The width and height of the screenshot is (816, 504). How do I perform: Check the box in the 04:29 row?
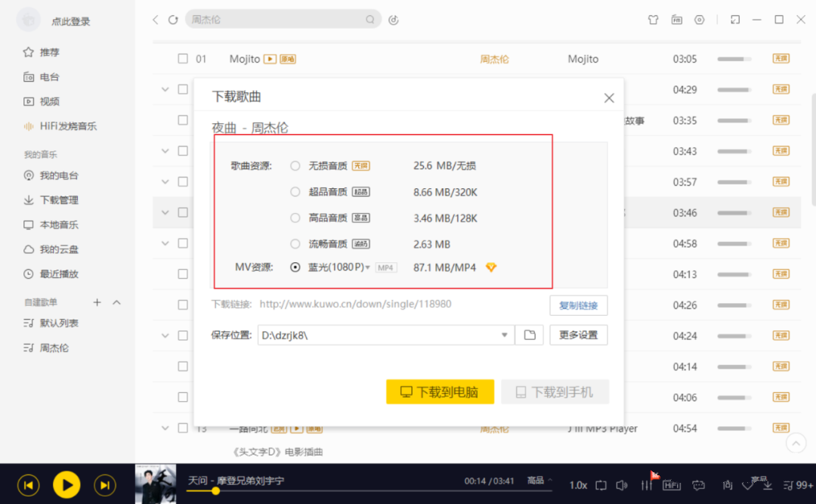pos(183,89)
